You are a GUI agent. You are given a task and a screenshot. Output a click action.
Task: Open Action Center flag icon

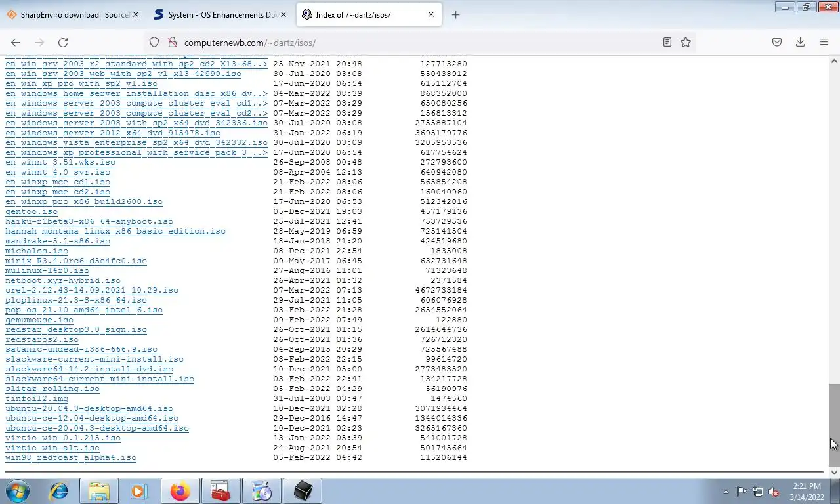(x=742, y=492)
